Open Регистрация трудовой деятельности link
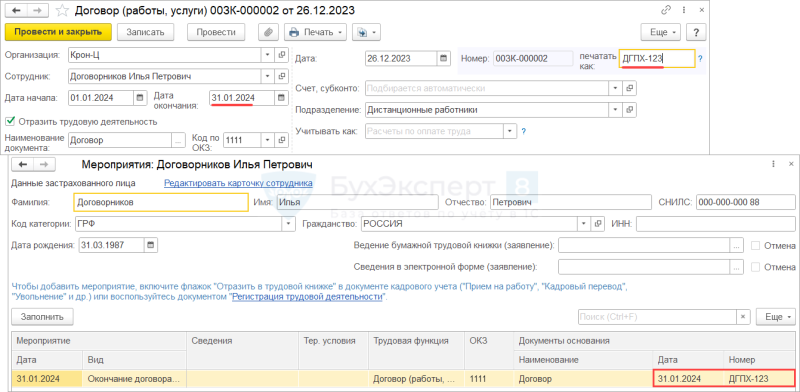 click(x=307, y=297)
